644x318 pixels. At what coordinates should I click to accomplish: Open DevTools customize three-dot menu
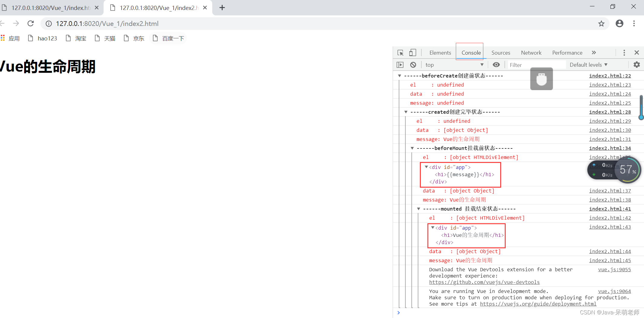[x=624, y=53]
